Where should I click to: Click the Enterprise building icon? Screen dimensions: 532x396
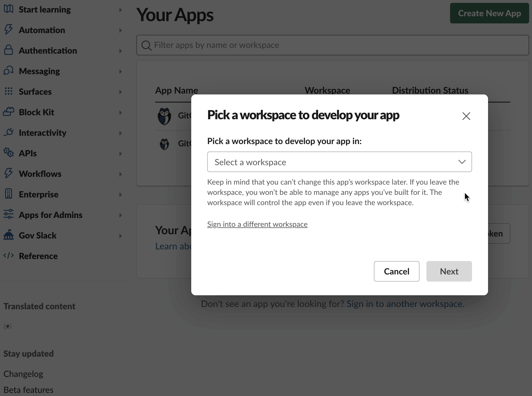click(9, 194)
